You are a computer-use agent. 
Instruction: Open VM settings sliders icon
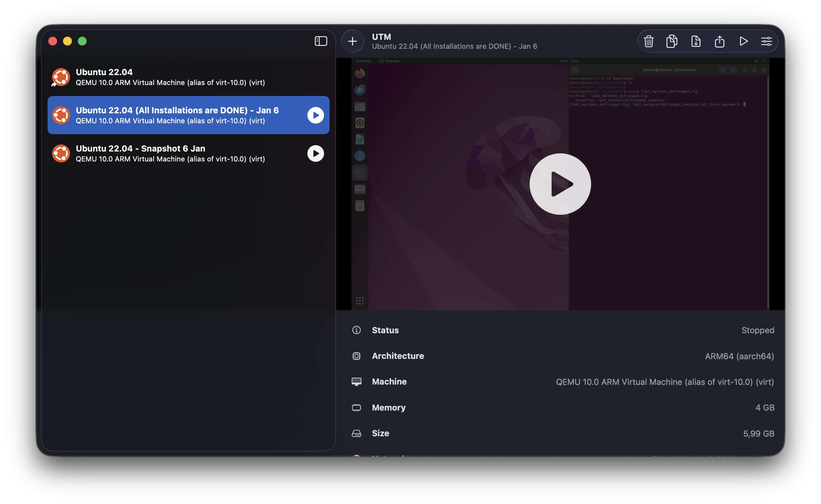tap(766, 41)
